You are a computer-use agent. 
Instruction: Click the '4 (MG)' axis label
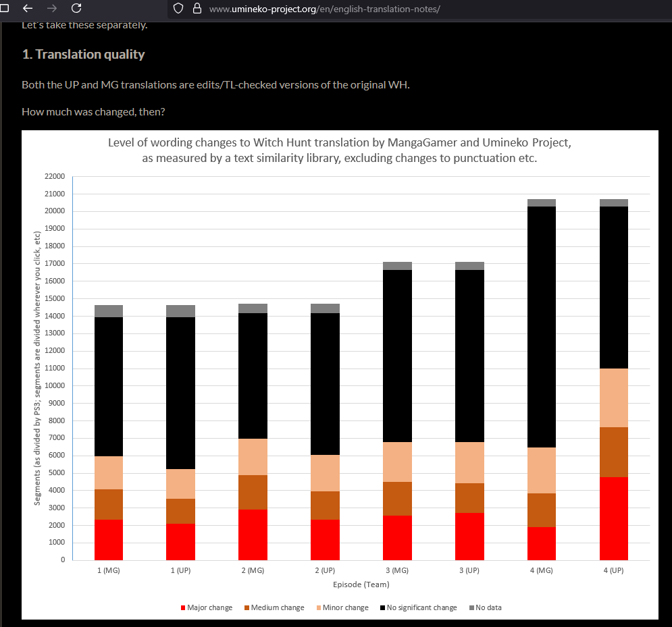coord(541,570)
